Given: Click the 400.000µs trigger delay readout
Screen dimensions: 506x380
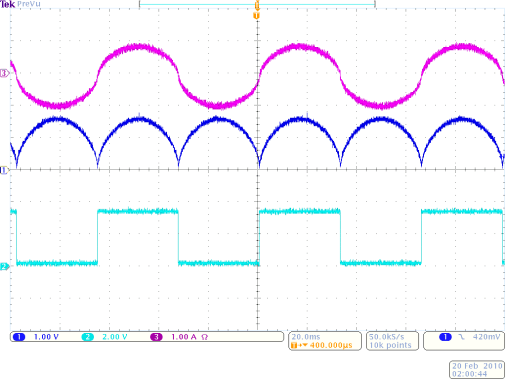Looking at the screenshot, I should [331, 345].
